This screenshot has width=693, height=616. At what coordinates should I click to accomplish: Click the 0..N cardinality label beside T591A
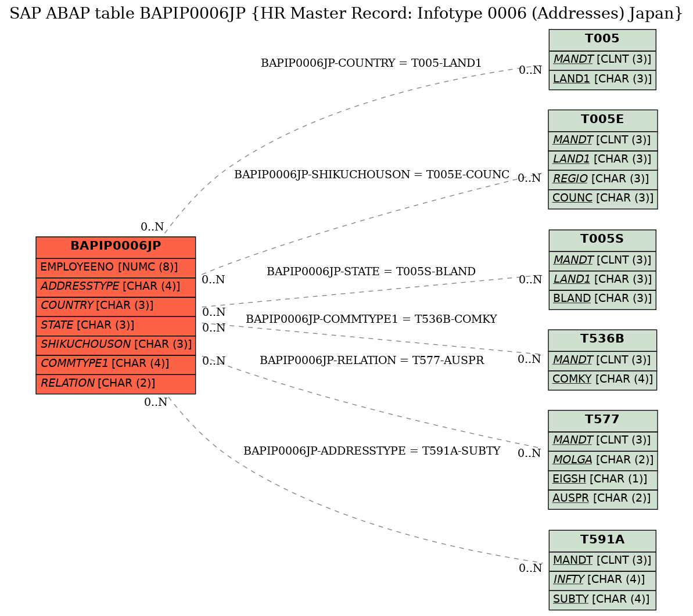[530, 568]
